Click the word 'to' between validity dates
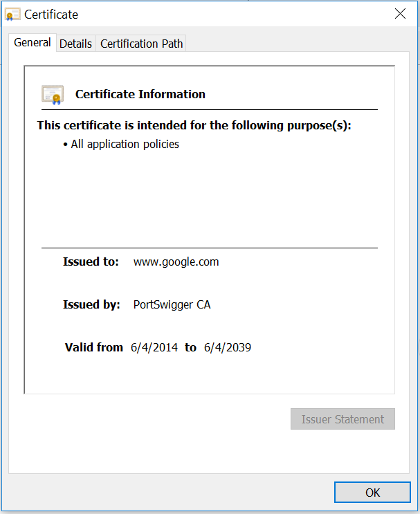Screen dimensions: 420x514 tap(190, 347)
